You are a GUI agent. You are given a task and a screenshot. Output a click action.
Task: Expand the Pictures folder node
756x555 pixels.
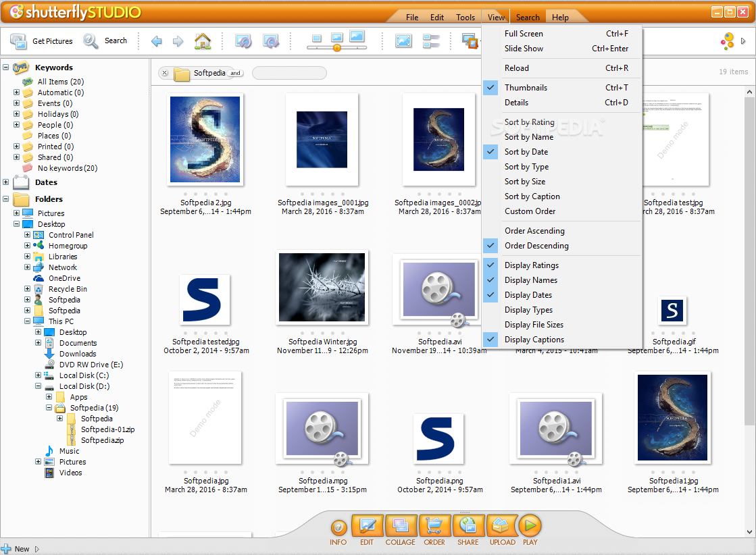coord(16,213)
